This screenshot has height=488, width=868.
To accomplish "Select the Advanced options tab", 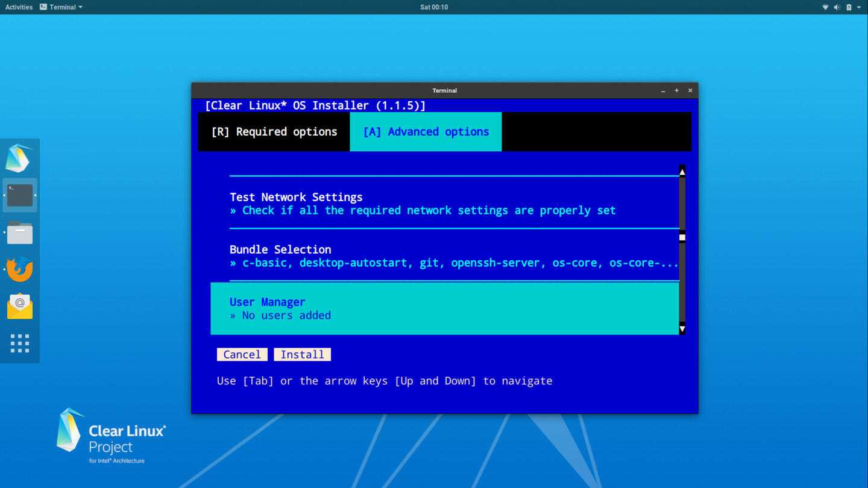I will (x=426, y=131).
